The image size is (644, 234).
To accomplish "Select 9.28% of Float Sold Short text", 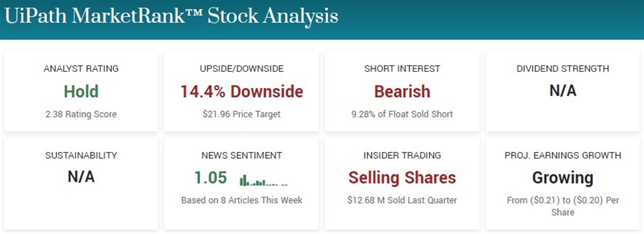I will tap(402, 114).
